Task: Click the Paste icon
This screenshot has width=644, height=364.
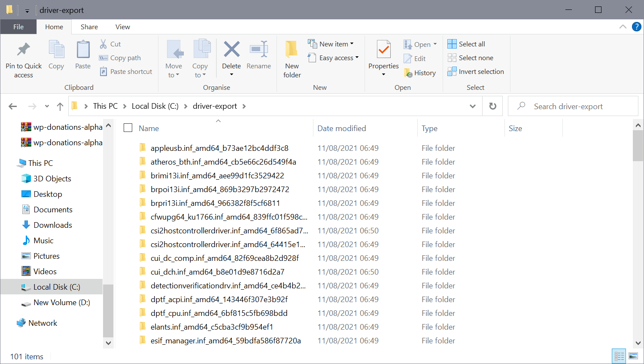Action: click(x=82, y=54)
